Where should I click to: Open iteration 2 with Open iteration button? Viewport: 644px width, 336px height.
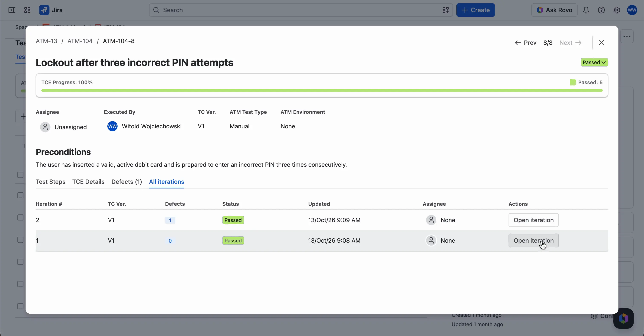point(533,220)
